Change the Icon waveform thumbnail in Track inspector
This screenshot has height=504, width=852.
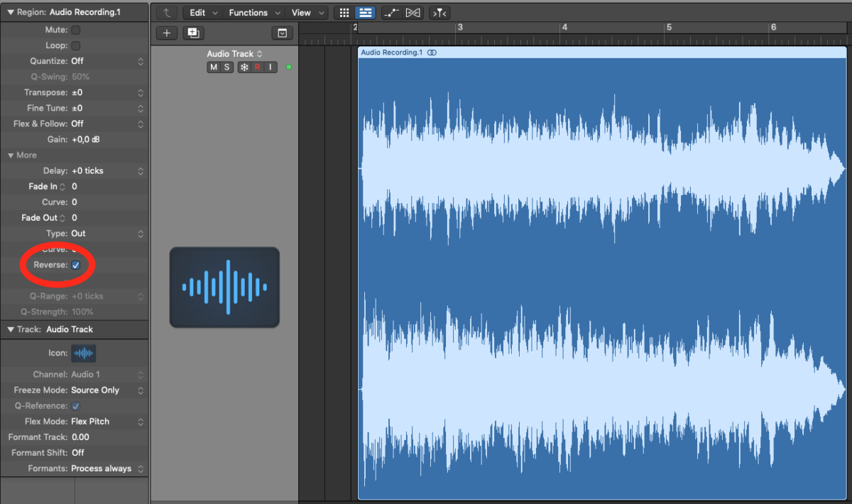84,353
